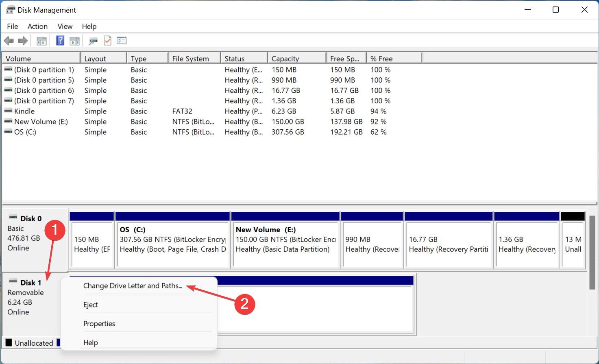
Task: Open the Action menu
Action: 37,26
